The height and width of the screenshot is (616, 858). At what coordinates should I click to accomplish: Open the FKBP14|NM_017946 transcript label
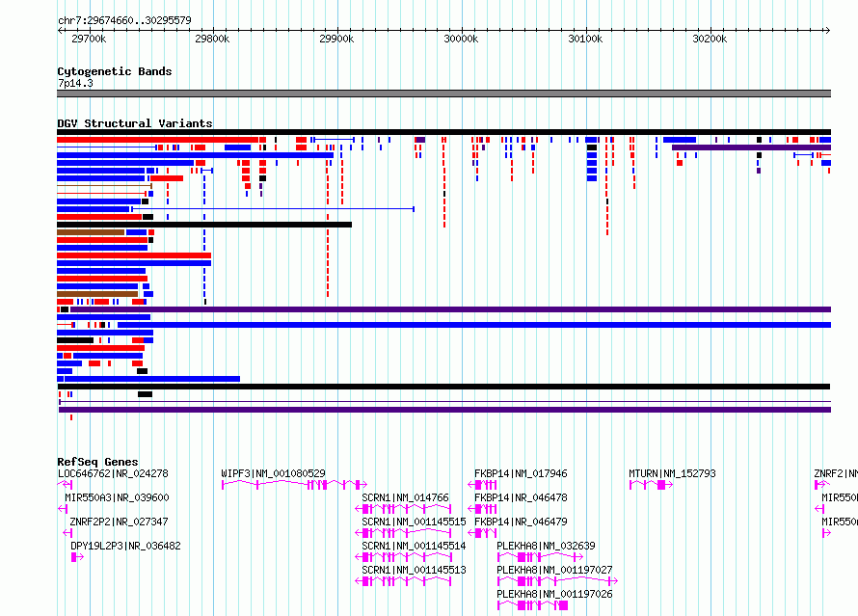pyautogui.click(x=521, y=473)
